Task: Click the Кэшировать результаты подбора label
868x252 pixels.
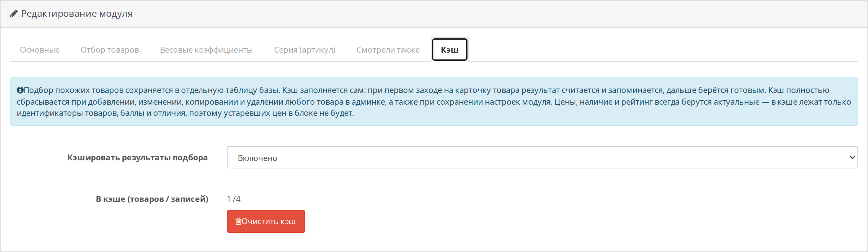Action: tap(137, 158)
